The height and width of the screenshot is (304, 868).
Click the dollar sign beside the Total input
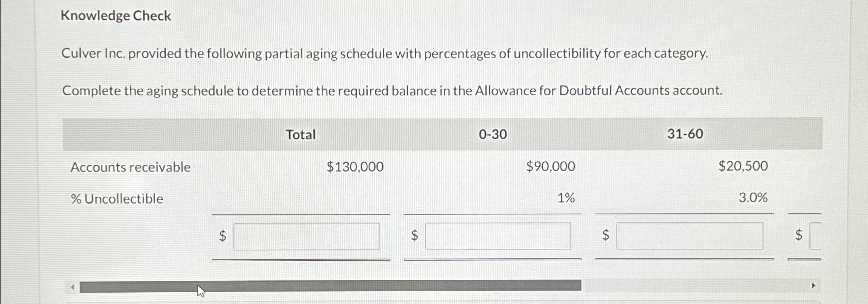[223, 236]
